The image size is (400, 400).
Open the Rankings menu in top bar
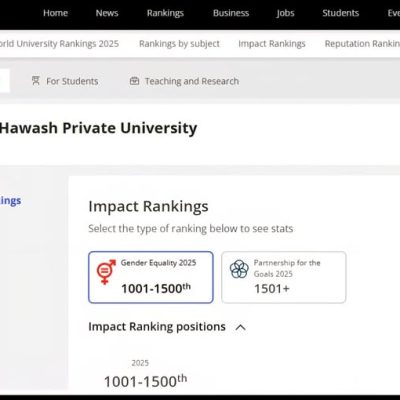coord(165,13)
